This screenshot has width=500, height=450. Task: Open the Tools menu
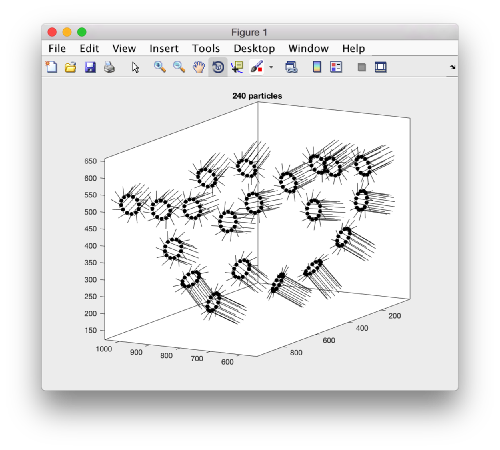click(206, 48)
